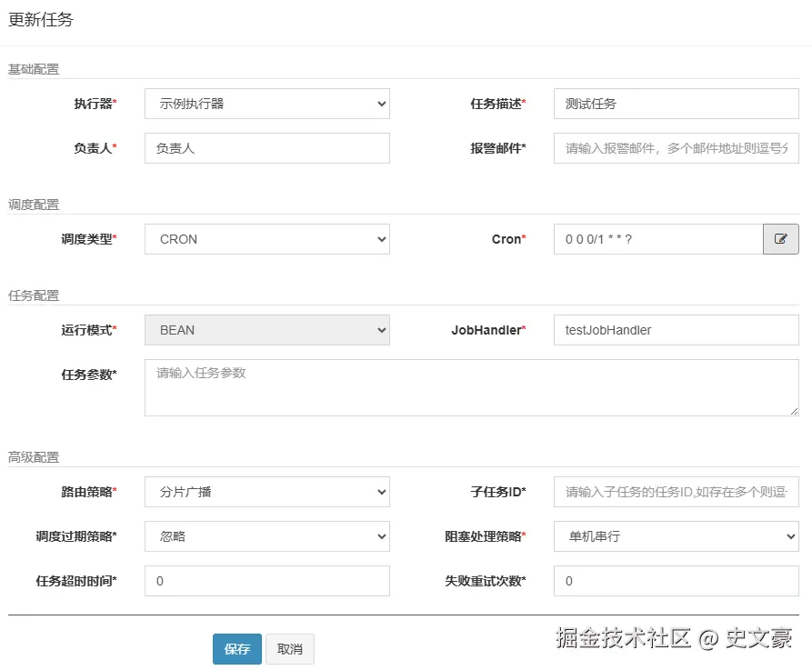Focus the 任务描述 field containing 测试任务

click(x=677, y=104)
